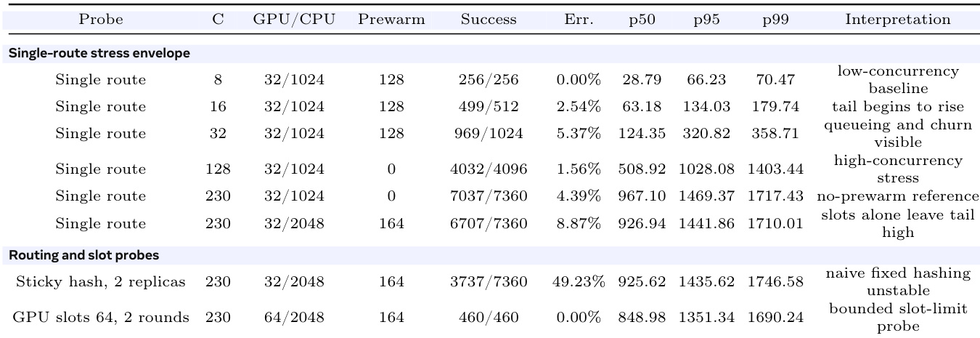Image resolution: width=980 pixels, height=338 pixels.
Task: Click the Sticky hash, 2 replicas row label
Action: [101, 281]
